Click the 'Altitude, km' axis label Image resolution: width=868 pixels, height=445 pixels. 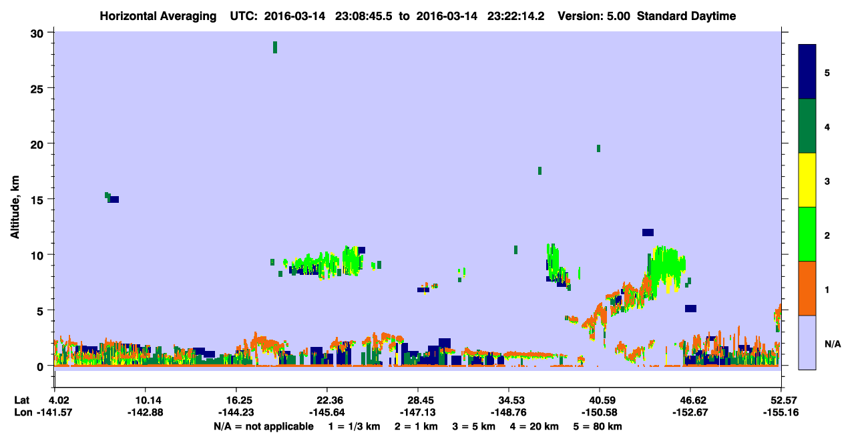click(x=15, y=207)
